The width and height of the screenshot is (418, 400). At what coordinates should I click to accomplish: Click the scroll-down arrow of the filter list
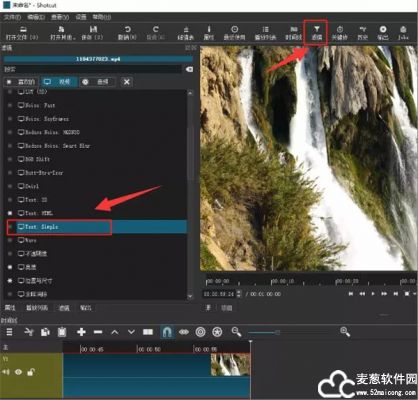[x=190, y=296]
